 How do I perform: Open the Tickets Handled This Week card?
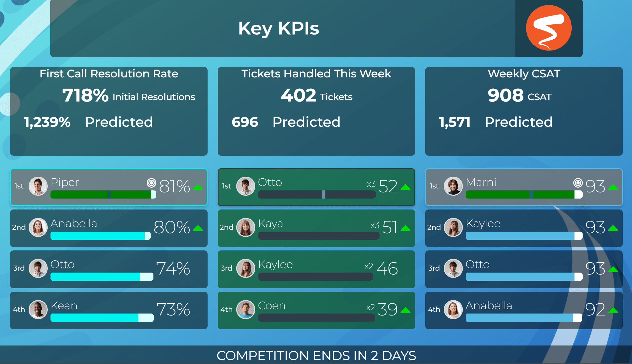(316, 111)
